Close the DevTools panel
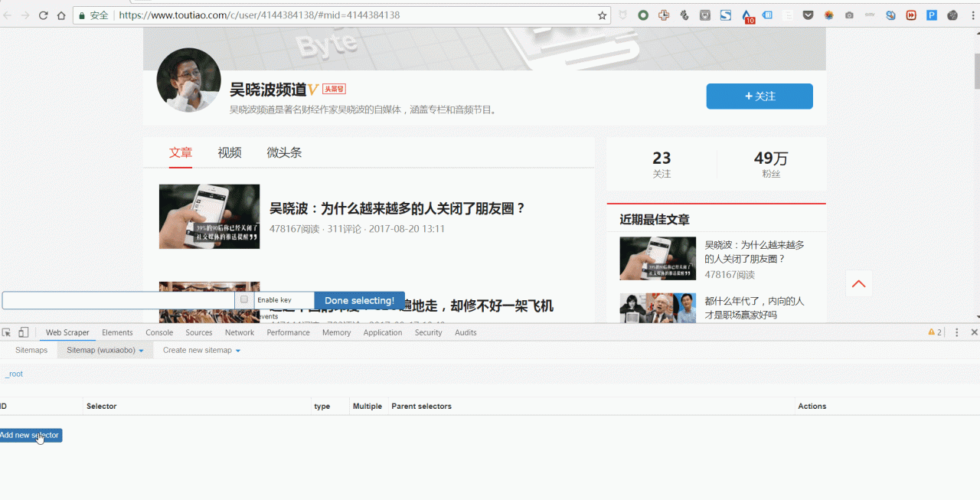 pos(974,332)
